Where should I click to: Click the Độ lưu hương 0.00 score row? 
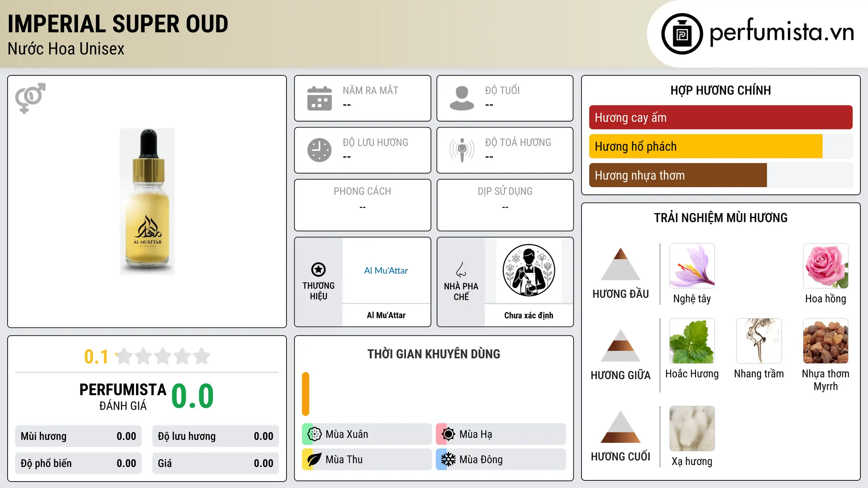(216, 436)
